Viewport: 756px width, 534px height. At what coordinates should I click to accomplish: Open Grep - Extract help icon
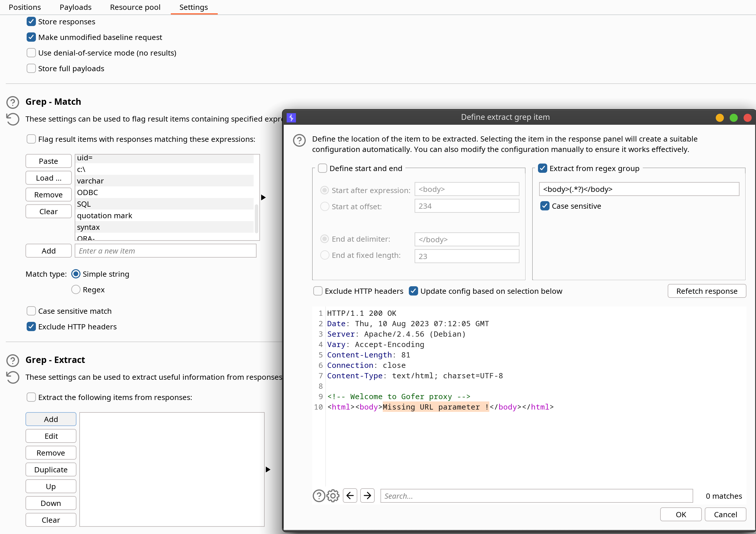point(12,360)
